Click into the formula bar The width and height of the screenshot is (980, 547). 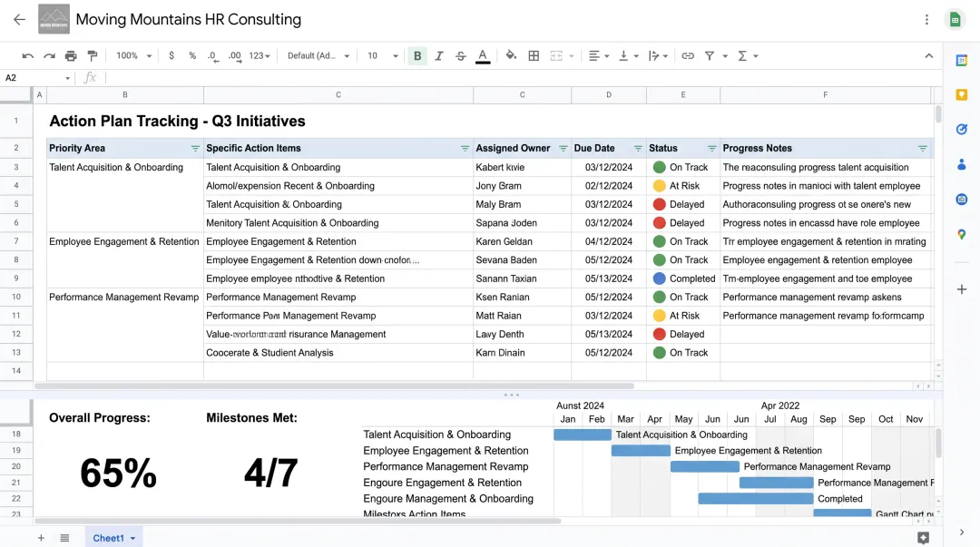[x=522, y=78]
